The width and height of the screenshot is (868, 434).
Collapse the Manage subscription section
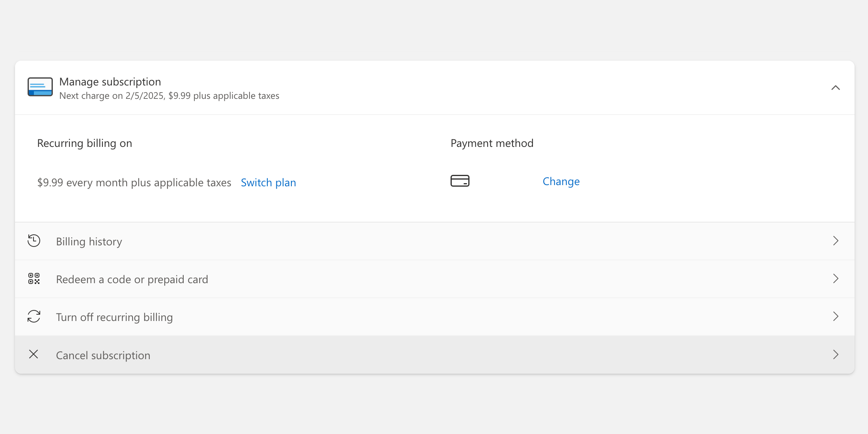pyautogui.click(x=836, y=87)
